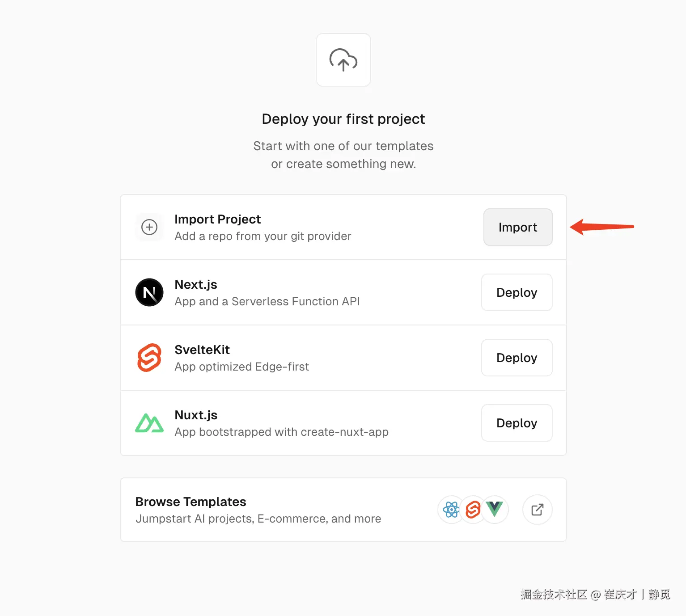Viewport: 686px width, 616px height.
Task: Open the external link templates icon
Action: 537,510
